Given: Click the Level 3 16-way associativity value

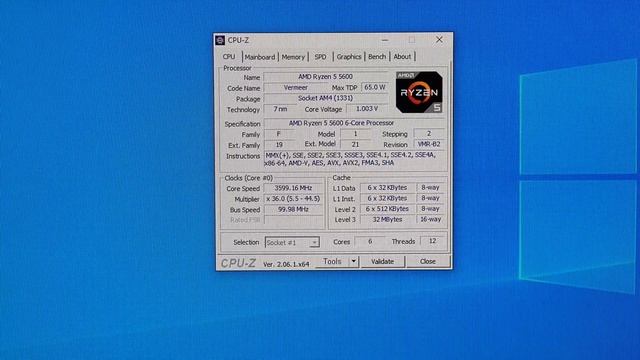Looking at the screenshot, I should click(430, 220).
